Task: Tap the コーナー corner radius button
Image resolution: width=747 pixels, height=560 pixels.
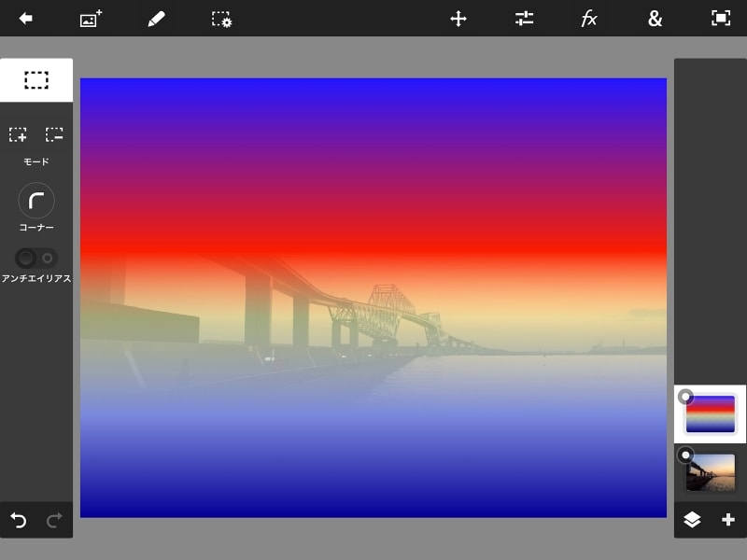Action: click(36, 201)
